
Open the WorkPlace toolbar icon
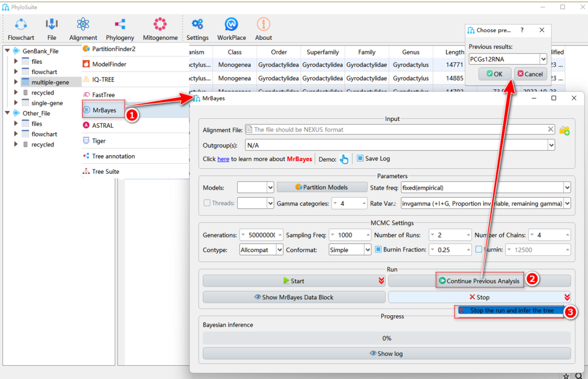tap(231, 29)
